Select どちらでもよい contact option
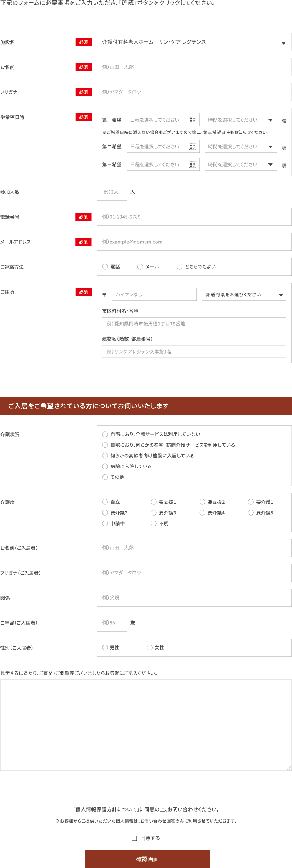Screen dimensions: 292x868 [x=180, y=267]
